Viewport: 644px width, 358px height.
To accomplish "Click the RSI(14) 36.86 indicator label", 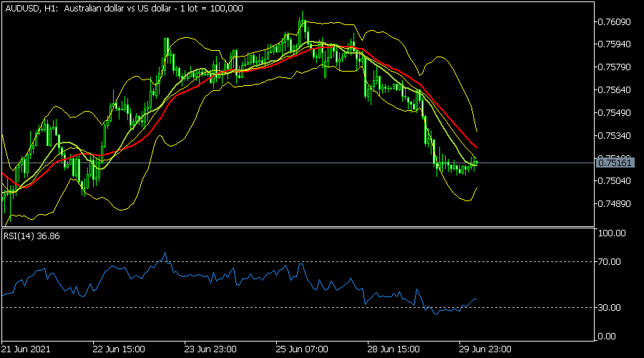I will (x=30, y=235).
